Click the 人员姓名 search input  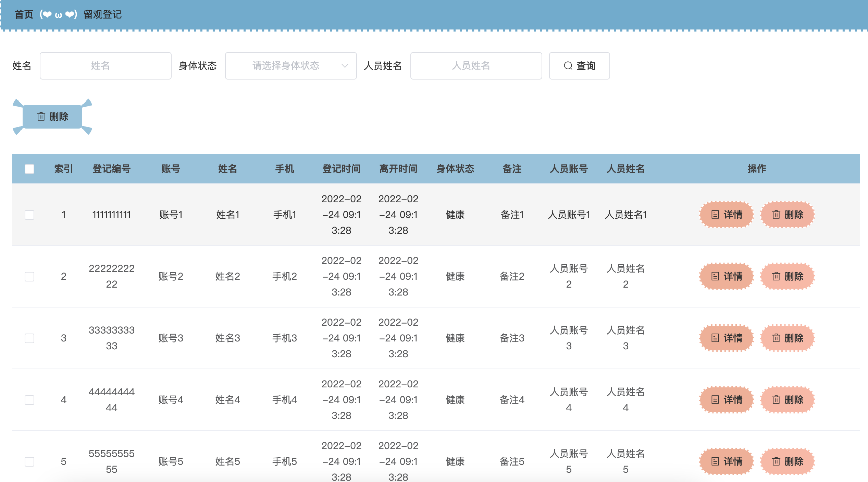(476, 65)
